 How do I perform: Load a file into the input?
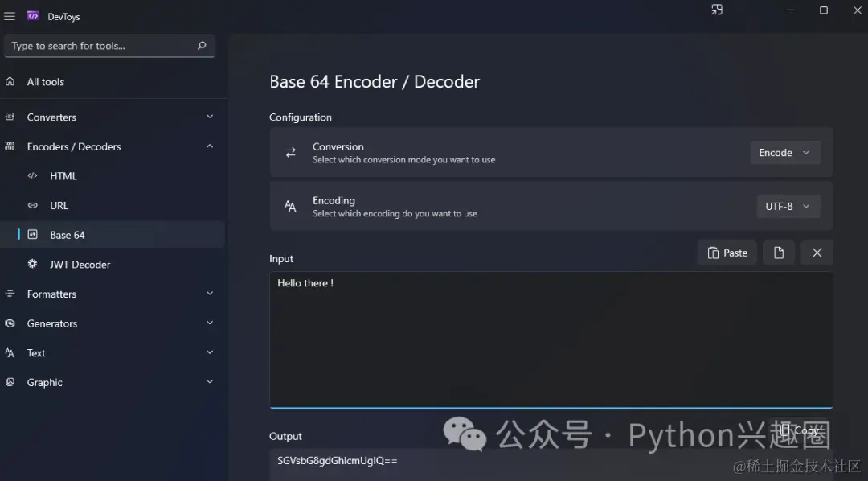tap(779, 253)
